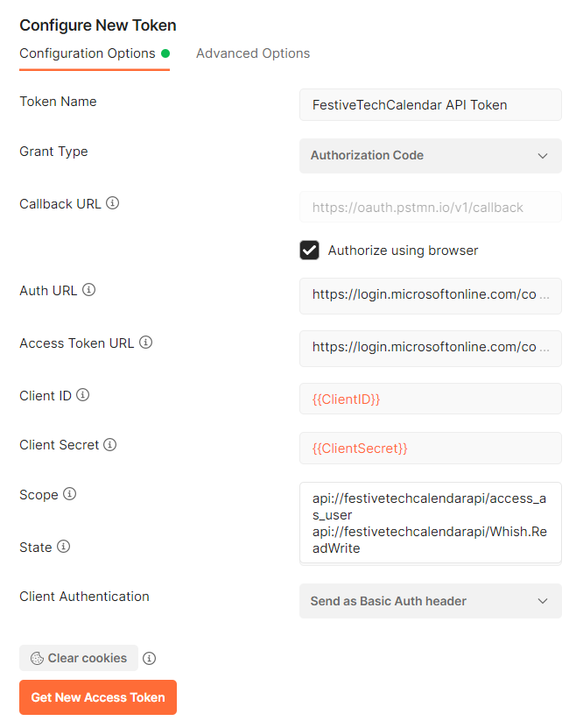Click info icon beside Access Token URL

click(x=146, y=343)
